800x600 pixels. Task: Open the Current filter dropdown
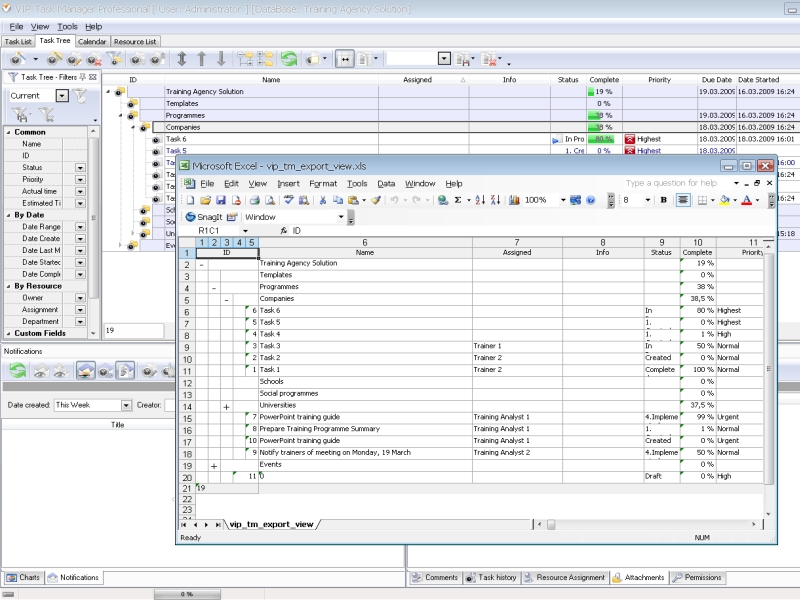(62, 96)
